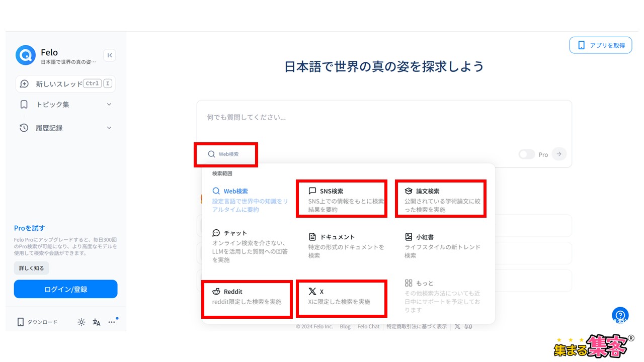Click the X icon in the footer
This screenshot has height=362, width=644.
[x=457, y=326]
